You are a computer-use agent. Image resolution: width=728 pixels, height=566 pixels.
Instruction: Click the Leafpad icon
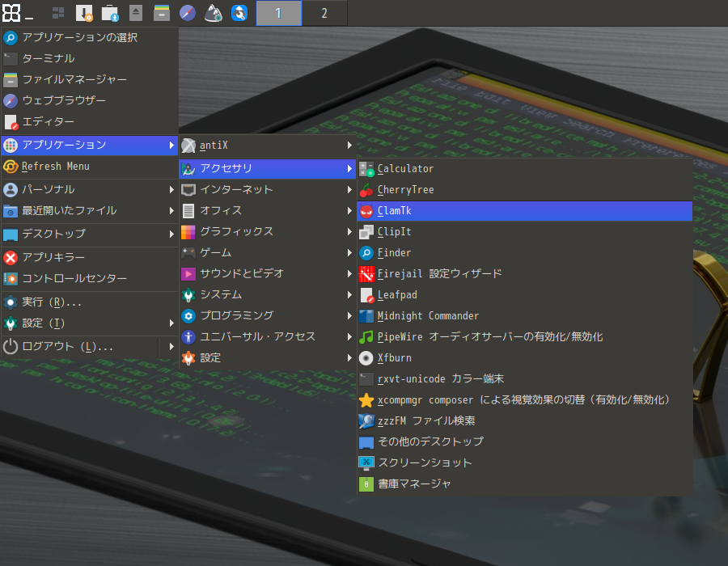(366, 295)
